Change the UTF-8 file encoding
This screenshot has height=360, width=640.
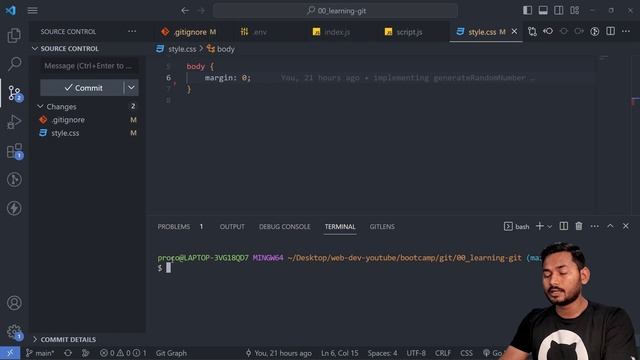coord(416,353)
